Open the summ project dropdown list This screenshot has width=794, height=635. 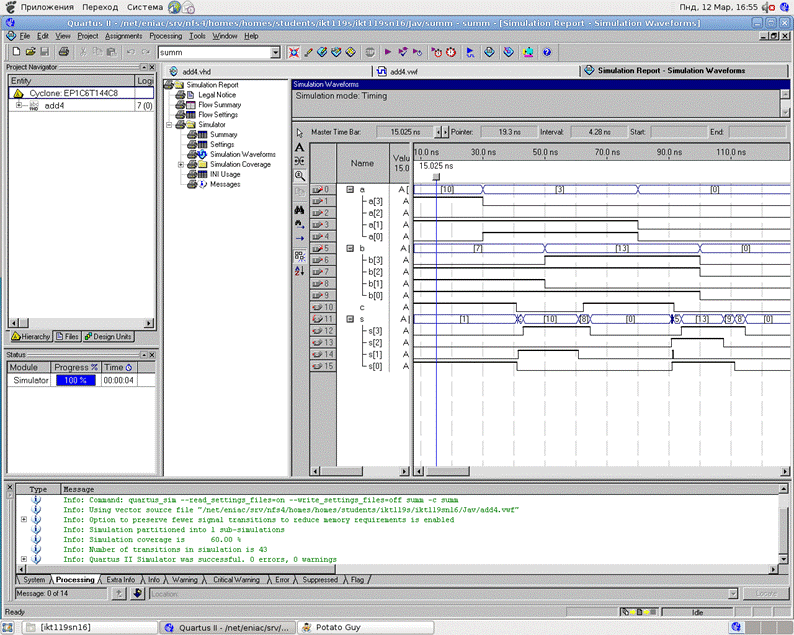pyautogui.click(x=275, y=52)
